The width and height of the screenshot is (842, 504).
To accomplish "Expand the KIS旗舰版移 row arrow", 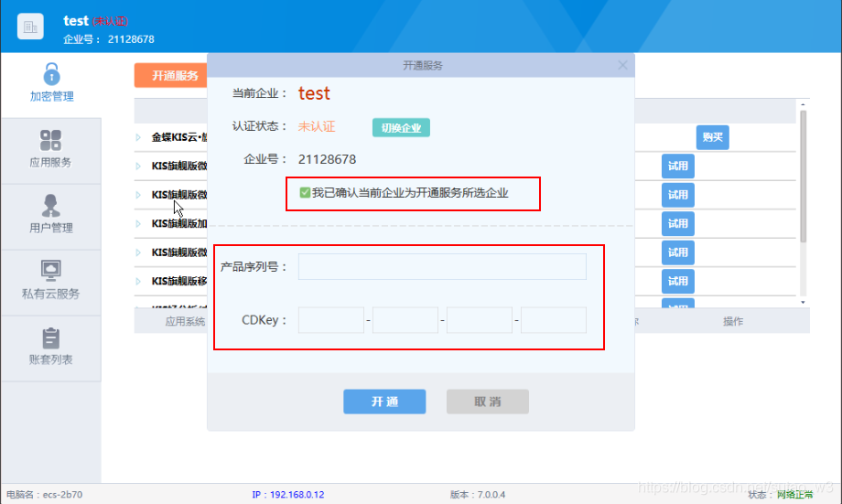I will [138, 281].
